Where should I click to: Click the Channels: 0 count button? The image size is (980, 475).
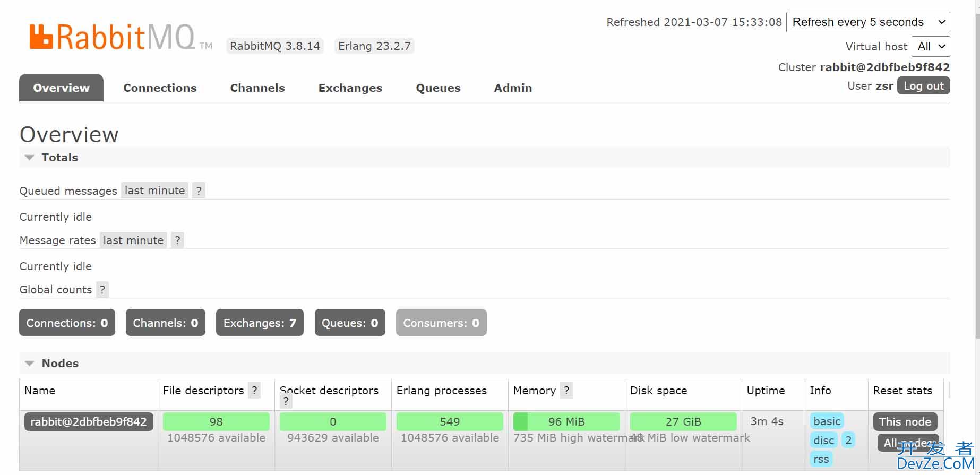(x=166, y=323)
